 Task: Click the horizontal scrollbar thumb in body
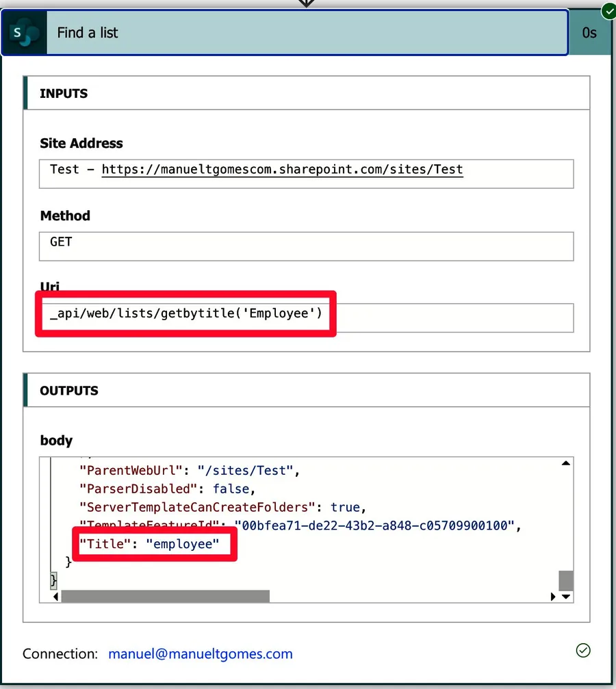tap(165, 597)
